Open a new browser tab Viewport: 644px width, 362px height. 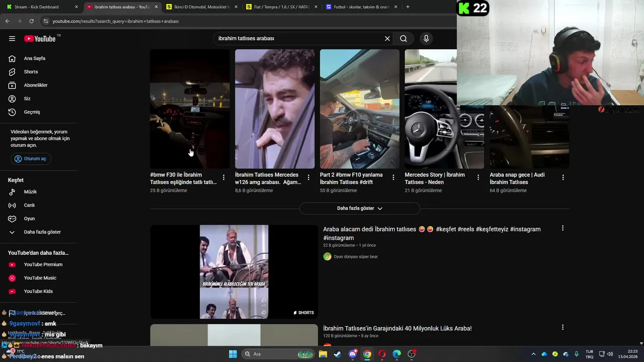(408, 7)
